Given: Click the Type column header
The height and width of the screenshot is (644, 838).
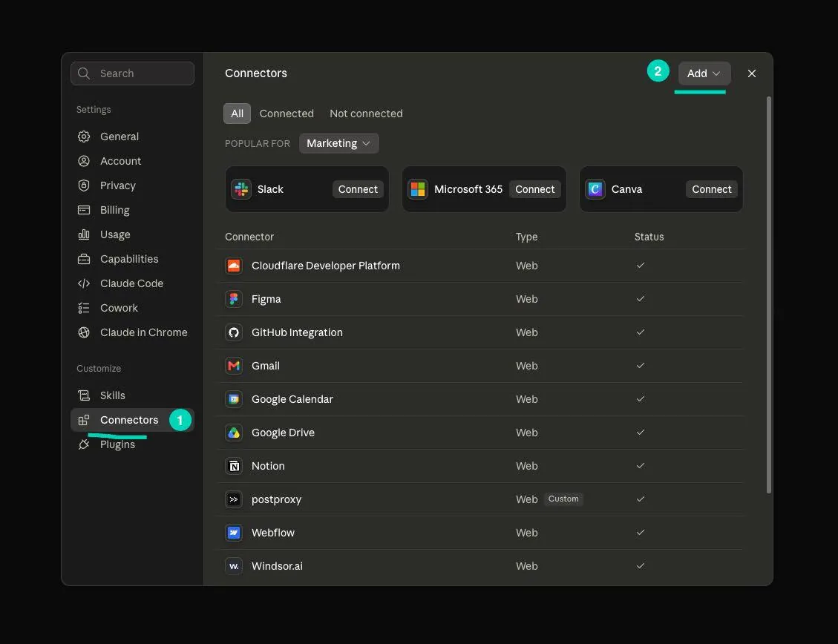Looking at the screenshot, I should coord(526,237).
